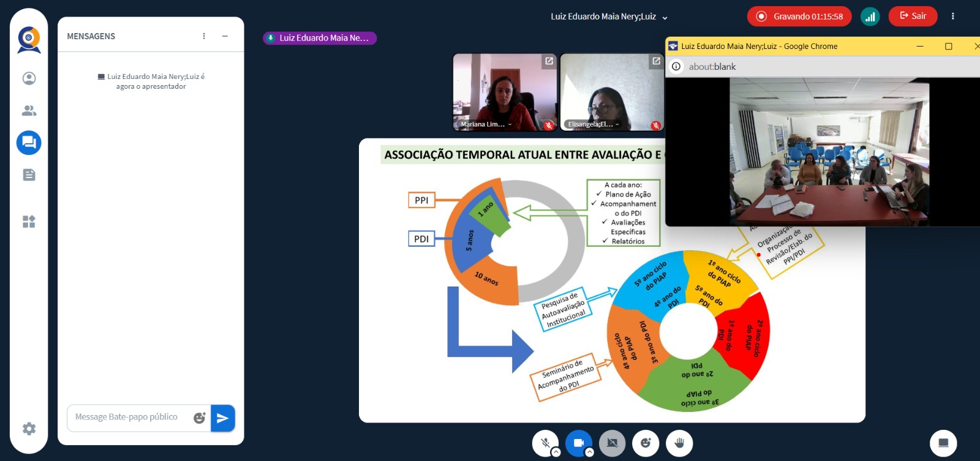The image size is (980, 461).
Task: Open the participants list icon
Action: click(x=29, y=111)
